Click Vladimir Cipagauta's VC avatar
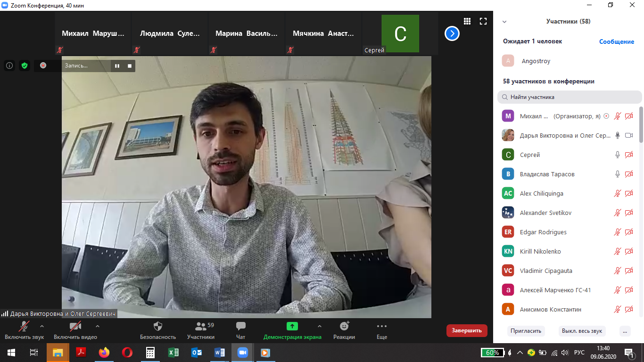This screenshot has width=644, height=362. tap(508, 271)
